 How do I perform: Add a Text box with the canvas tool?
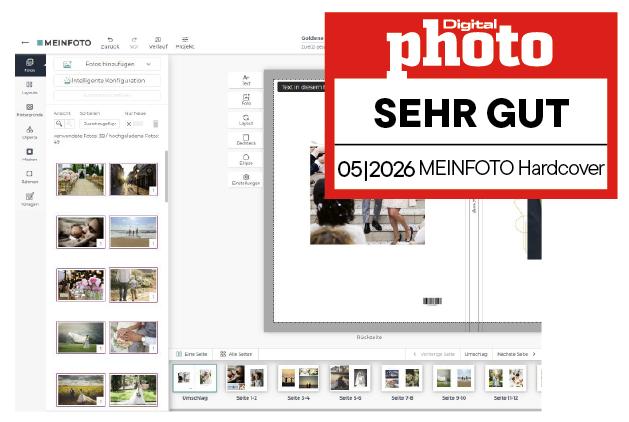click(x=246, y=80)
